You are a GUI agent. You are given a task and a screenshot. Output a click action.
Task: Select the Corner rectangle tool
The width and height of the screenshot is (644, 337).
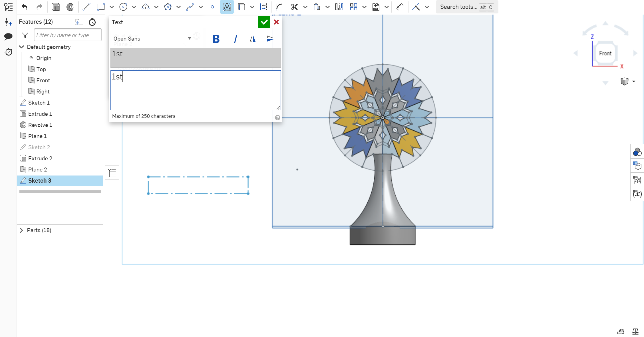pos(101,7)
